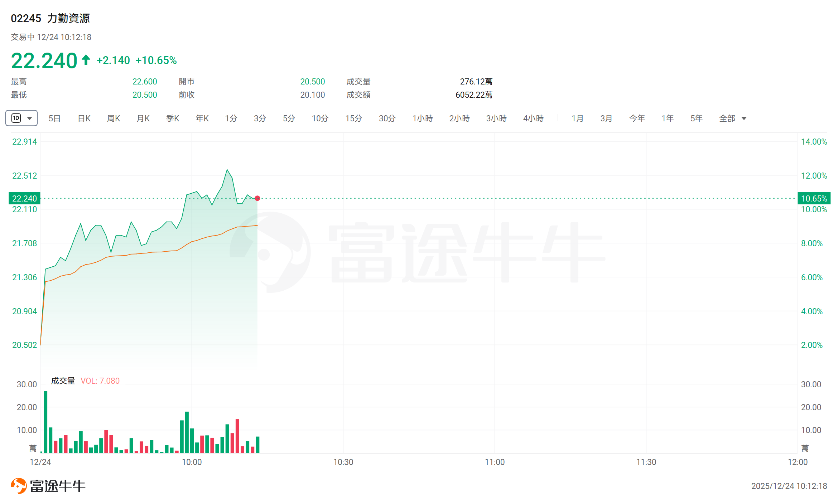
Task: Open the 月K chart view
Action: click(143, 118)
